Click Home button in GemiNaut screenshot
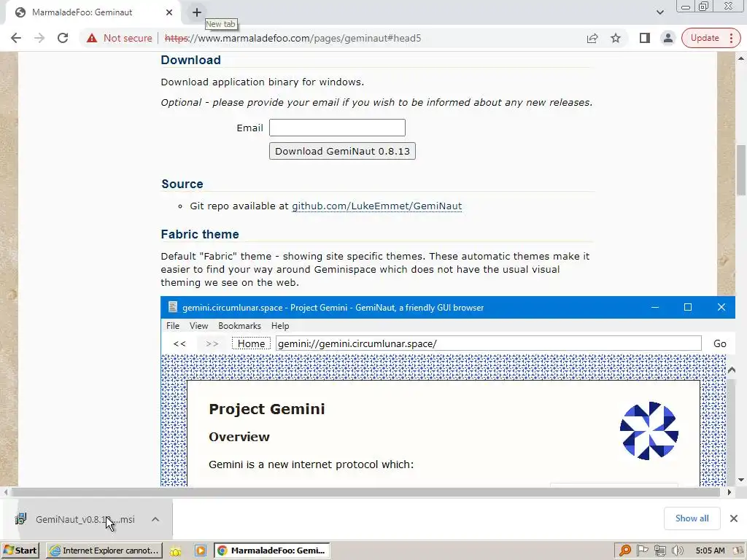747x560 pixels. (x=251, y=343)
